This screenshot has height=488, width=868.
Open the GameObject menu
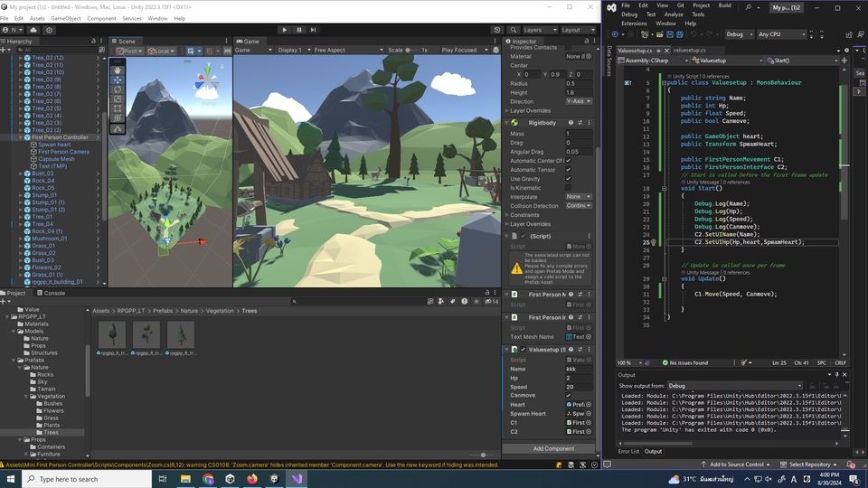66,18
